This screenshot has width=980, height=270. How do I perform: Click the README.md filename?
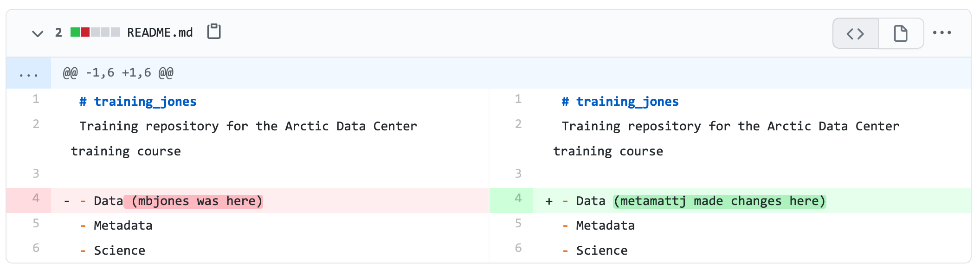[160, 32]
